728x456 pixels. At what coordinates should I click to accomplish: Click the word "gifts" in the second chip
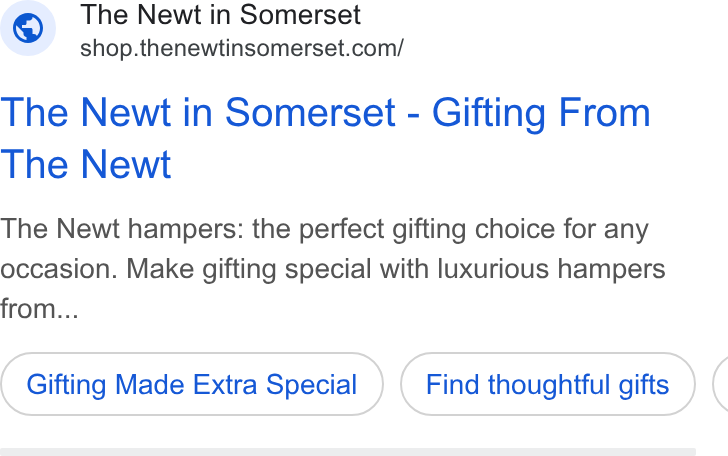pos(644,385)
